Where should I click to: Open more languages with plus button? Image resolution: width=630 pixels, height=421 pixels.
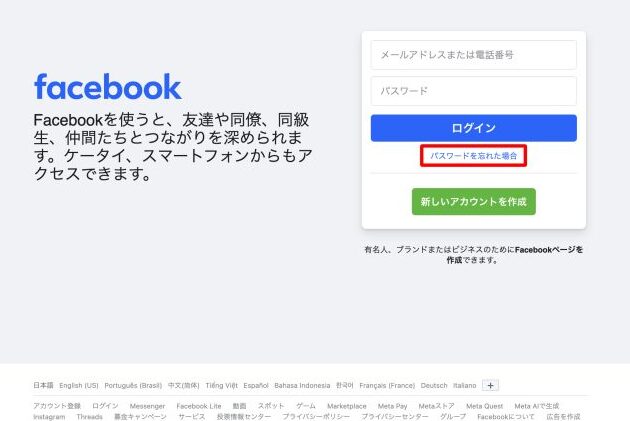pos(490,385)
